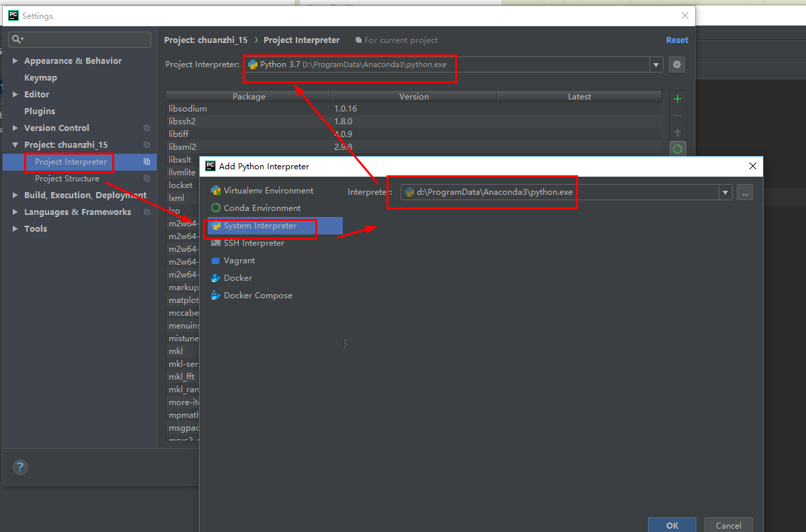Select the lxml package row
Screen dimensions: 806x532
[x=183, y=198]
